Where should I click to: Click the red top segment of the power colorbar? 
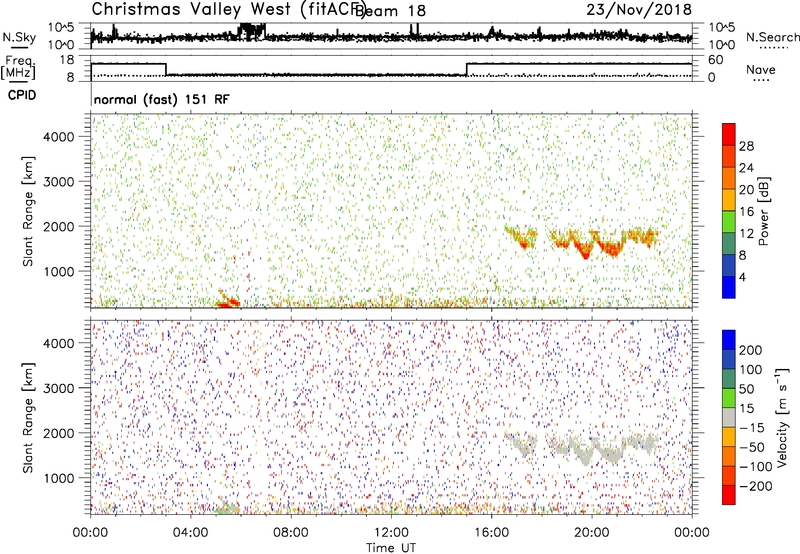(729, 135)
